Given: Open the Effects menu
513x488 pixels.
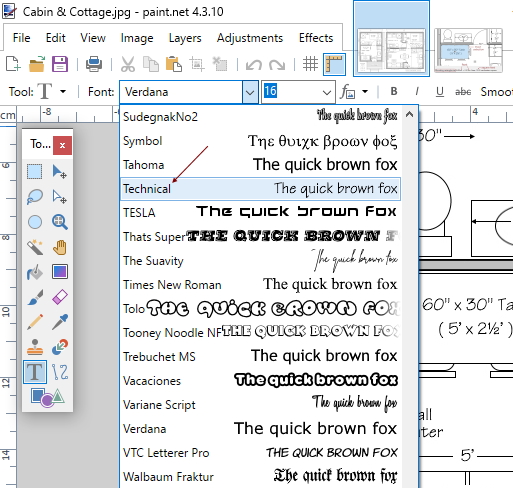Looking at the screenshot, I should 316,38.
